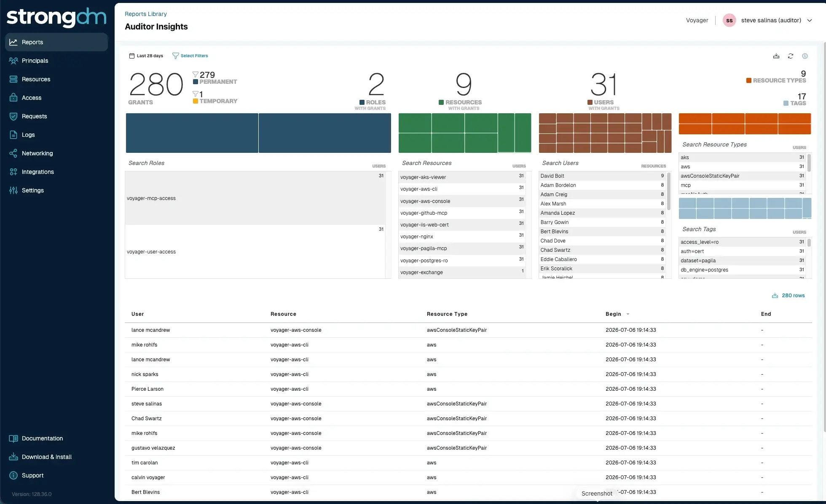Click the calendar icon for Last 28 days
Image resolution: width=826 pixels, height=504 pixels.
click(x=132, y=56)
